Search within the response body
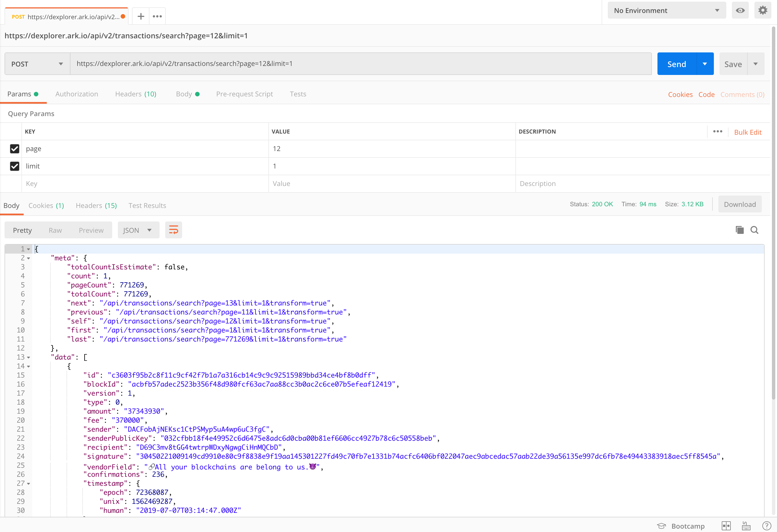777x532 pixels. (755, 230)
